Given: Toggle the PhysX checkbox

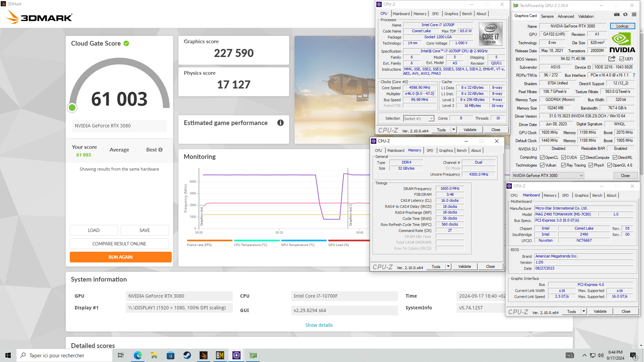Looking at the screenshot, I should (591, 165).
